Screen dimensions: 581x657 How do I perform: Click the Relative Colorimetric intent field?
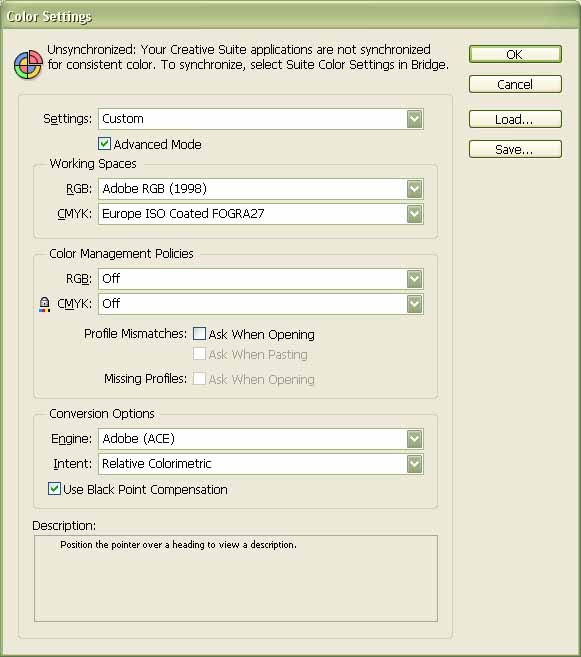click(261, 464)
